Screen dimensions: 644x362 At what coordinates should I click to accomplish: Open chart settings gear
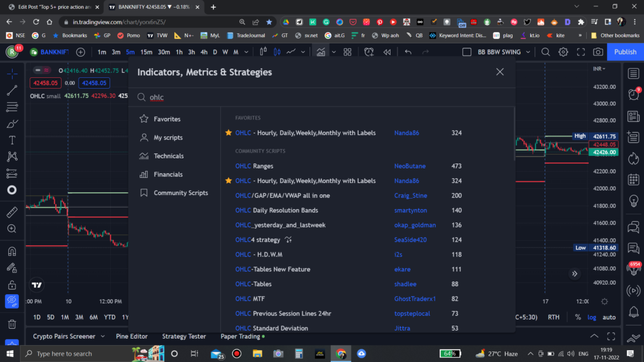click(563, 52)
